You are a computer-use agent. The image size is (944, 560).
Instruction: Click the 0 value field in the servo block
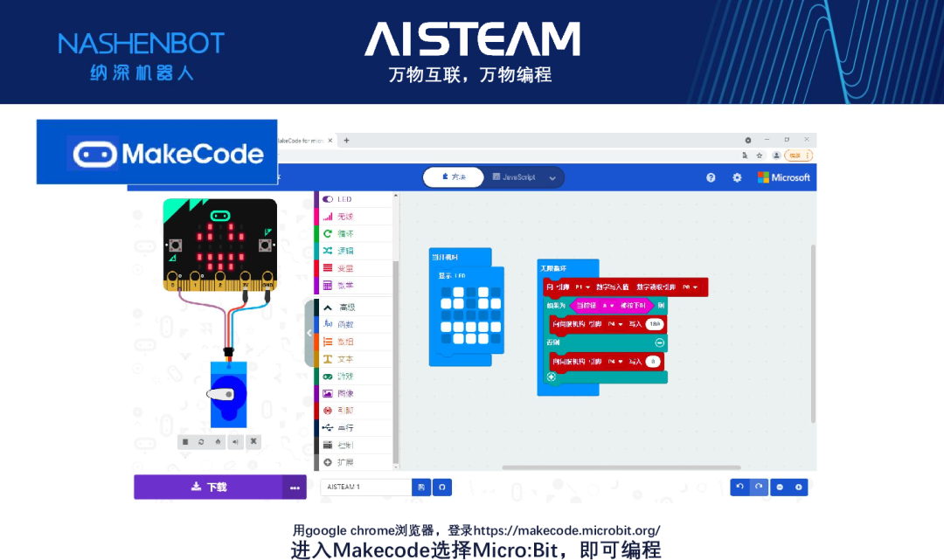coord(653,362)
